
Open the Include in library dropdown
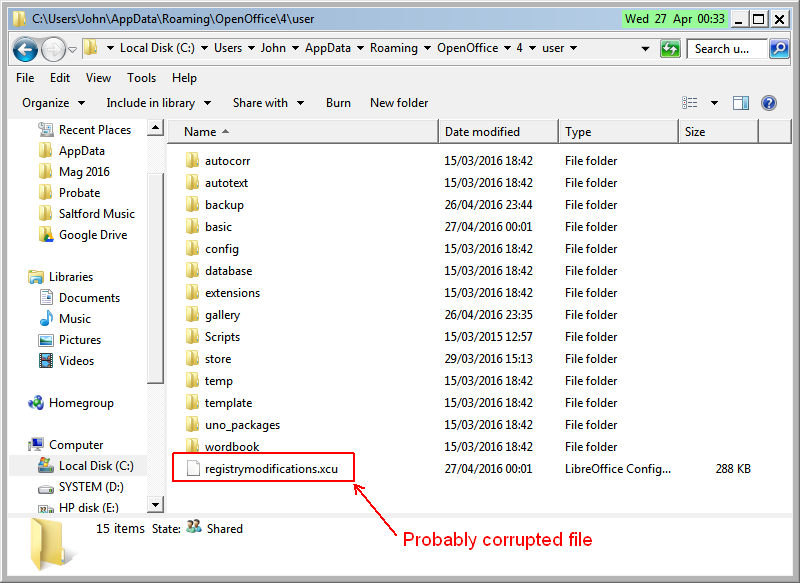[158, 103]
